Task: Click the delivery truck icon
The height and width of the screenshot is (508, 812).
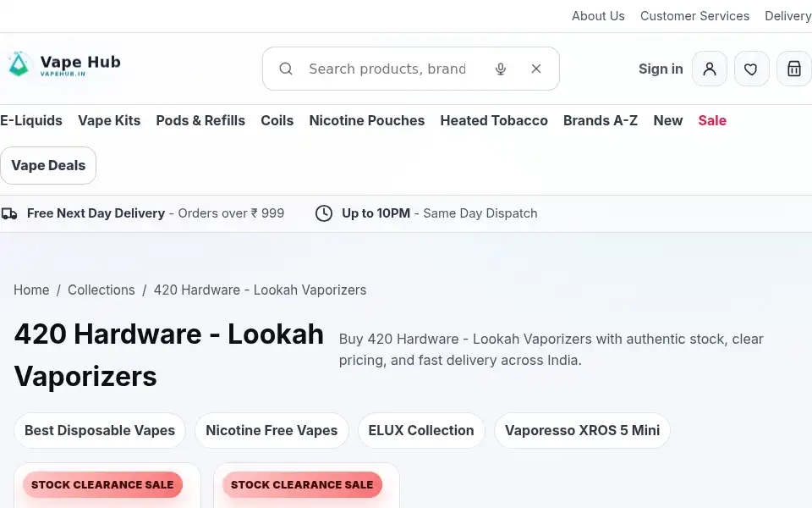Action: [9, 213]
